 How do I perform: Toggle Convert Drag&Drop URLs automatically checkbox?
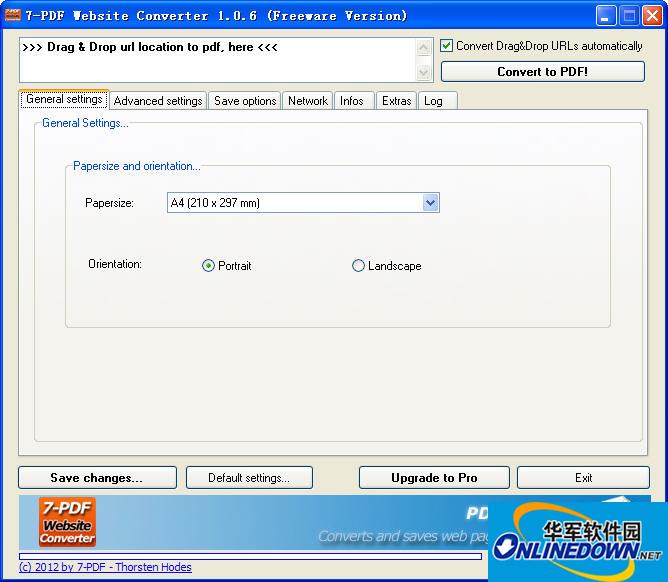pos(446,46)
